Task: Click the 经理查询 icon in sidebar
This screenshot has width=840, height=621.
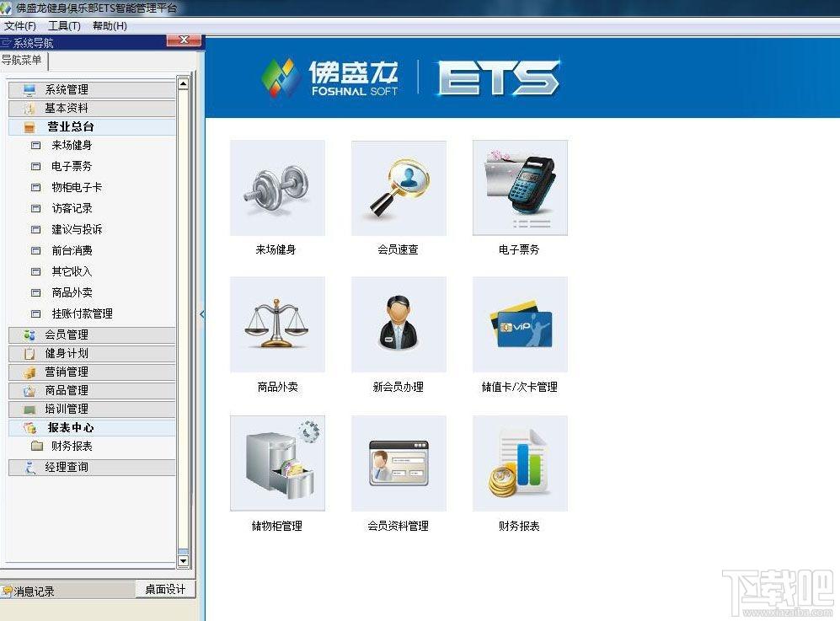Action: (x=29, y=467)
